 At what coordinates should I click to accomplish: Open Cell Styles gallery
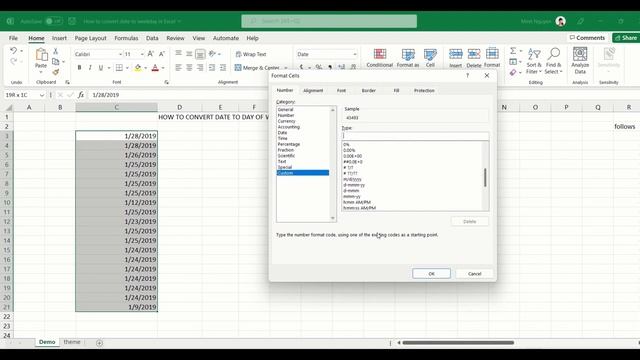point(430,58)
